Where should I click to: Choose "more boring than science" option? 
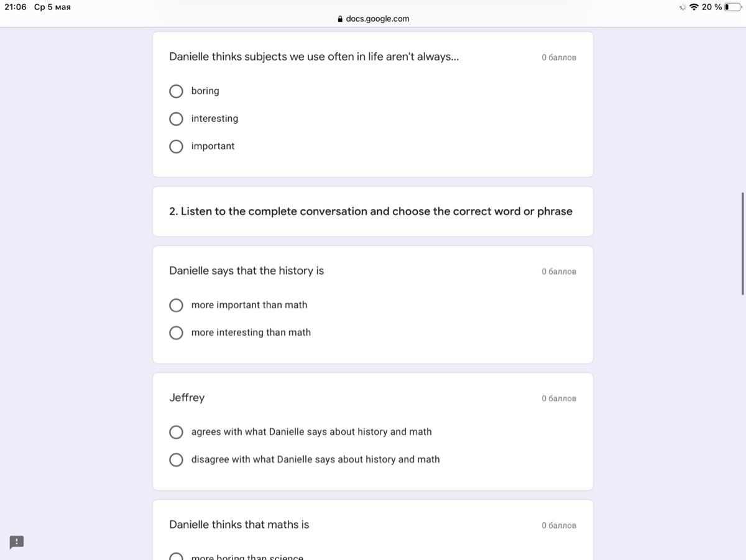(176, 556)
